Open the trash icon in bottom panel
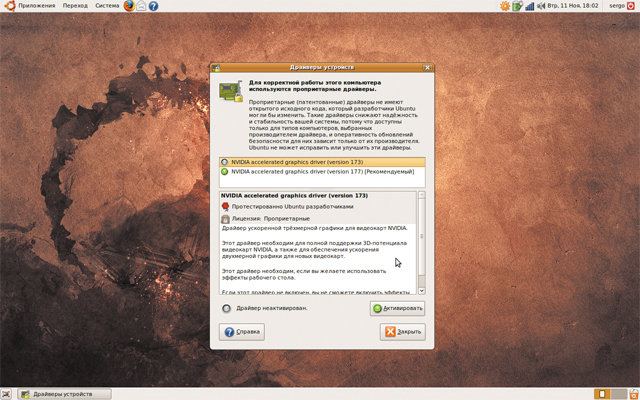Screen dimensions: 640x400 coord(633,394)
